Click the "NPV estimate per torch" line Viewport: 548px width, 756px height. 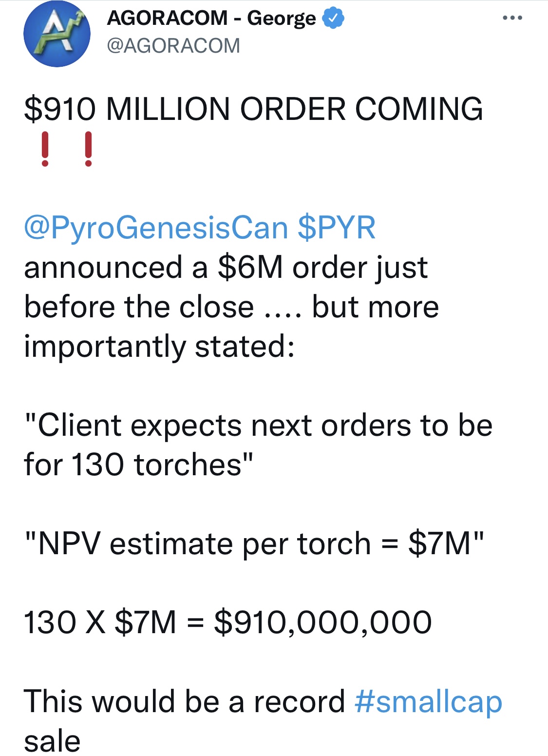[x=254, y=543]
